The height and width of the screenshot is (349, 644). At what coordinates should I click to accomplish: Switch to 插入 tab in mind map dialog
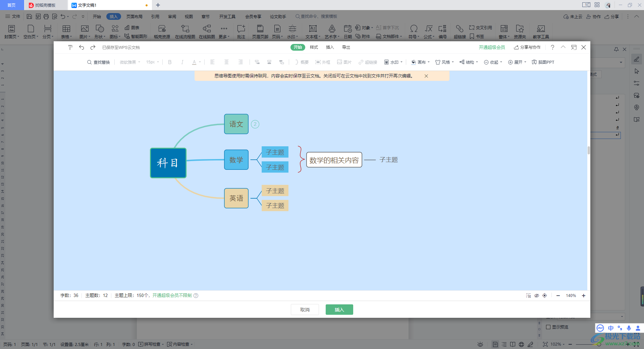coord(330,47)
